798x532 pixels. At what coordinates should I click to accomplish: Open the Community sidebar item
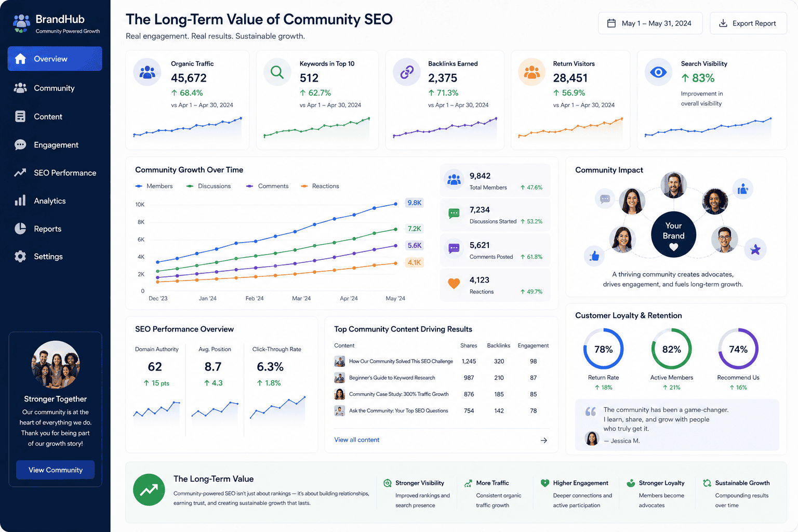(x=55, y=88)
